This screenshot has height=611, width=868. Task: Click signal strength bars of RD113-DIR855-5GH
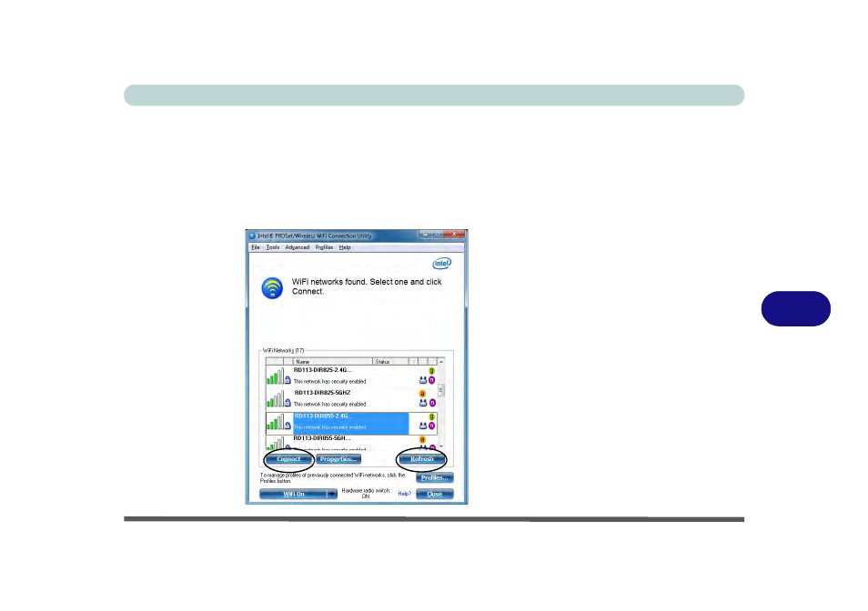(275, 444)
